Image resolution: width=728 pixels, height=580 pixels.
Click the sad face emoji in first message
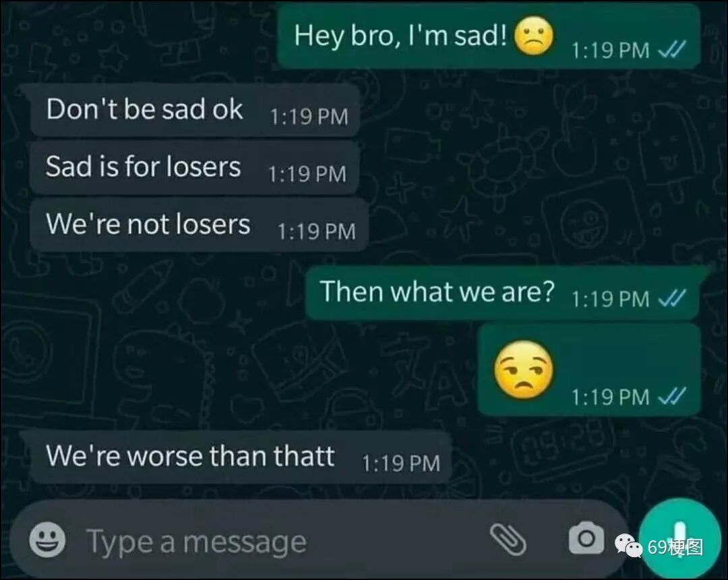[x=533, y=36]
